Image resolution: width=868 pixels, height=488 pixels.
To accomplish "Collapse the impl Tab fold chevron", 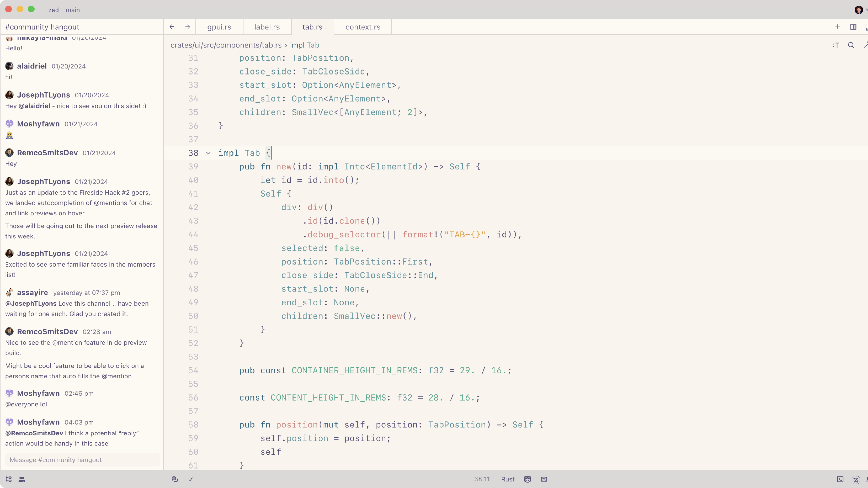I will (x=209, y=153).
